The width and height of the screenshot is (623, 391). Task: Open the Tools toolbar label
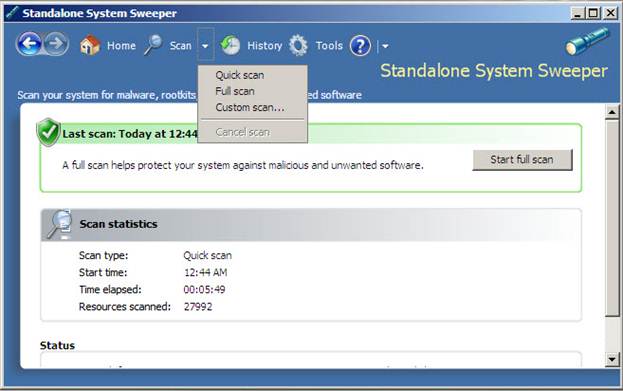(329, 46)
